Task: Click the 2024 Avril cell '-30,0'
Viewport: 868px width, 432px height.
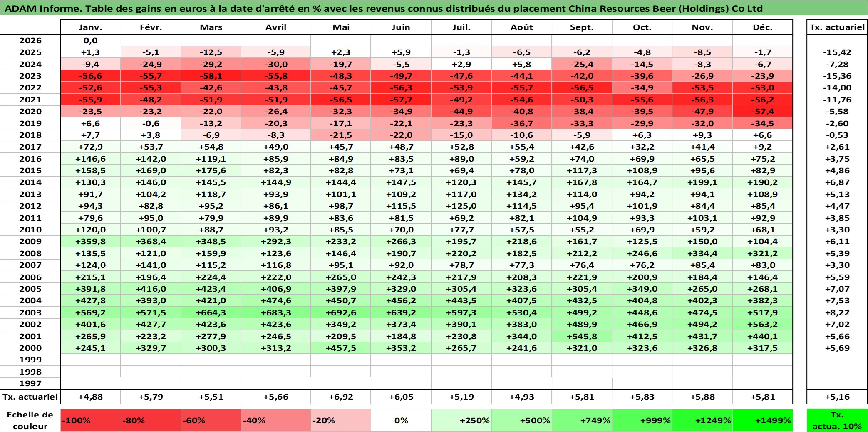Action: click(x=276, y=64)
